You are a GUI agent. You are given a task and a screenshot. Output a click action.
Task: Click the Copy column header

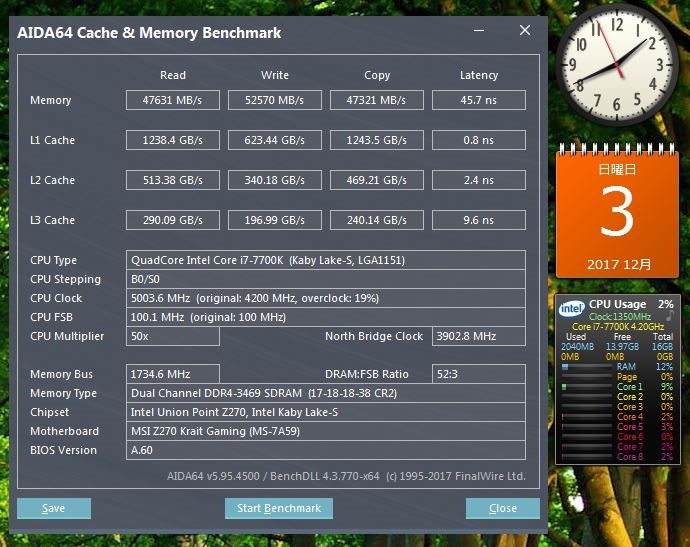pos(377,75)
